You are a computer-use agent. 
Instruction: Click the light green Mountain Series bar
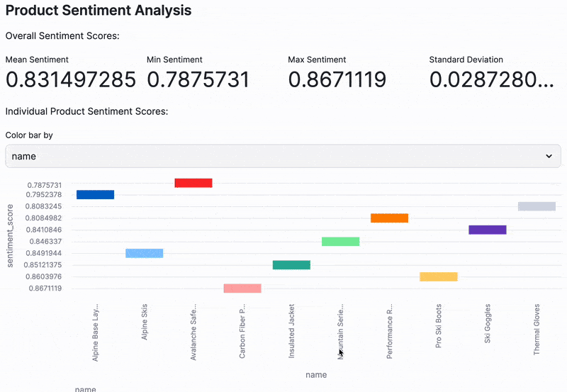pyautogui.click(x=340, y=241)
